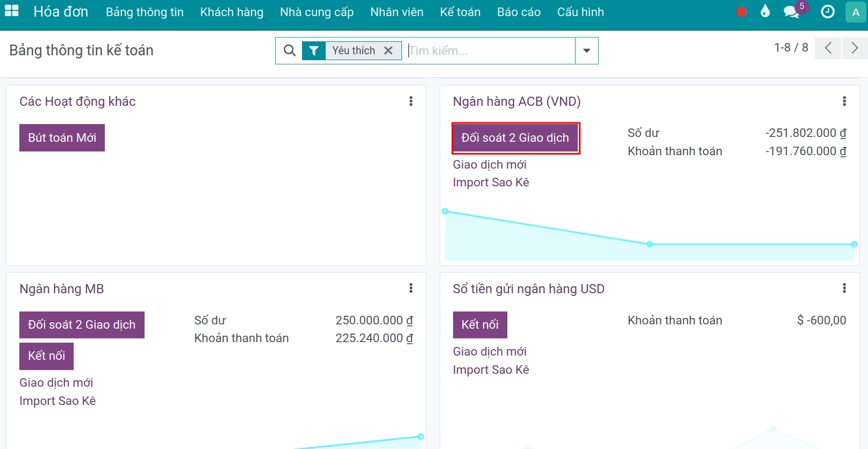Open the user avatar menu
Screen dimensions: 868x449
856,12
